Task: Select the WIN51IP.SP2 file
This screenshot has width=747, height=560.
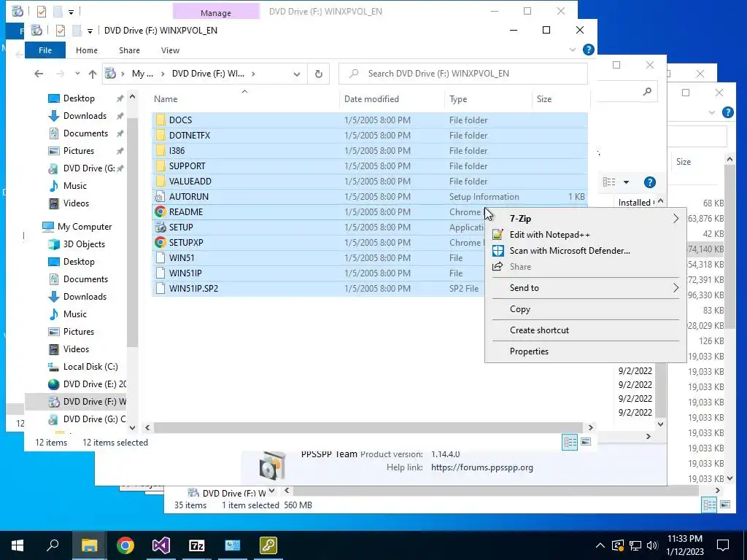Action: pyautogui.click(x=318, y=288)
